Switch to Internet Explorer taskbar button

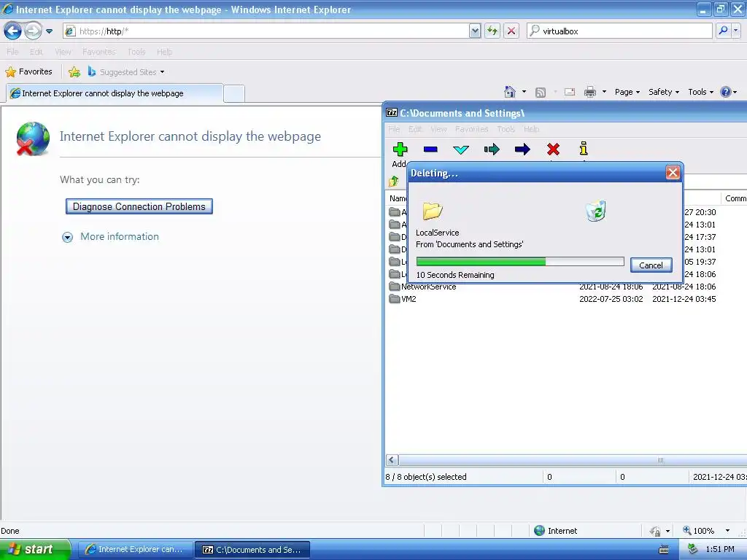point(135,550)
